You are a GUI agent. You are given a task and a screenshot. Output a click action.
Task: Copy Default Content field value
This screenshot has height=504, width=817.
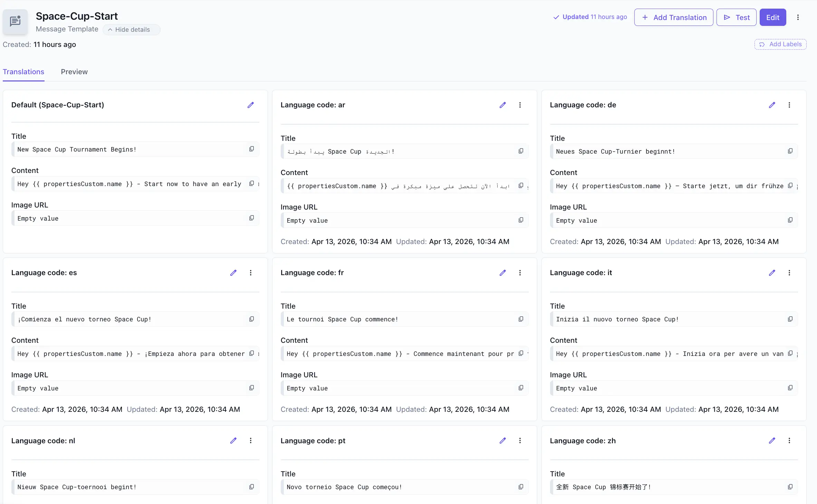click(x=251, y=184)
